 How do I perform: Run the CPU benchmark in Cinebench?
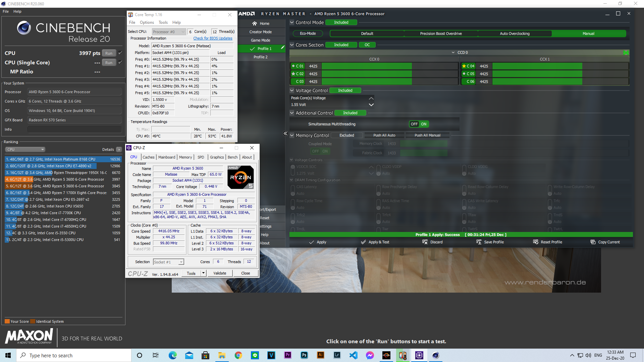coord(109,53)
